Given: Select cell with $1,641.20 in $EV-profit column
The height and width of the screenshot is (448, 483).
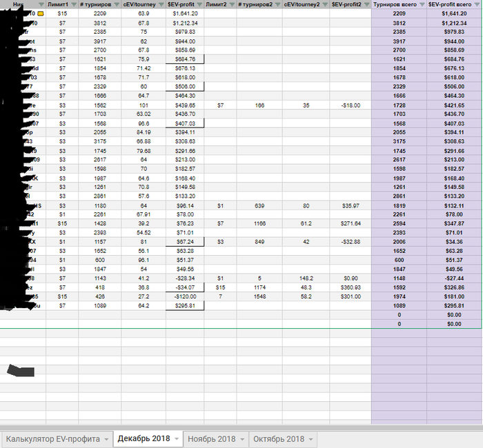Looking at the screenshot, I should (185, 14).
